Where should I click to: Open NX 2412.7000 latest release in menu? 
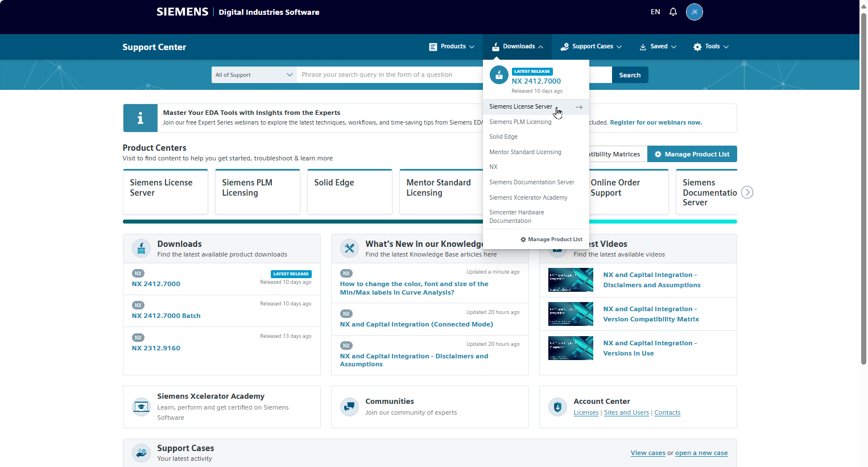click(536, 81)
